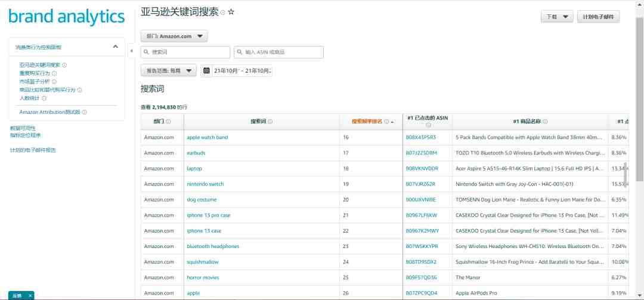Open the bluetooth headphones search term
The width and height of the screenshot is (644, 300).
click(x=213, y=246)
